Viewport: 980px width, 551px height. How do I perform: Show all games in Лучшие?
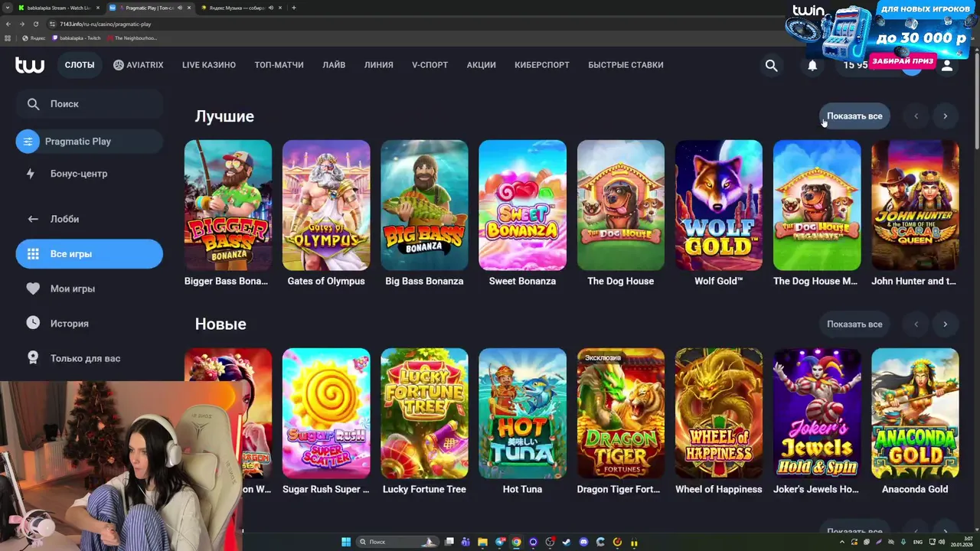854,116
